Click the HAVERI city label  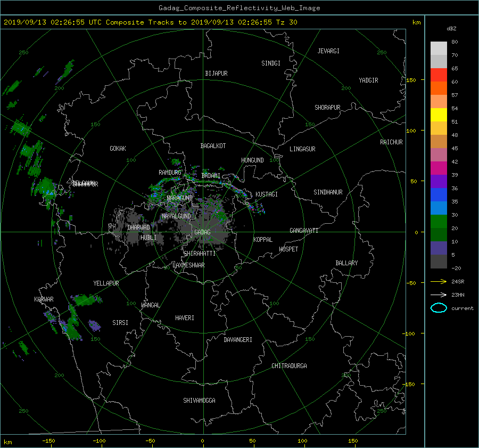tap(185, 318)
